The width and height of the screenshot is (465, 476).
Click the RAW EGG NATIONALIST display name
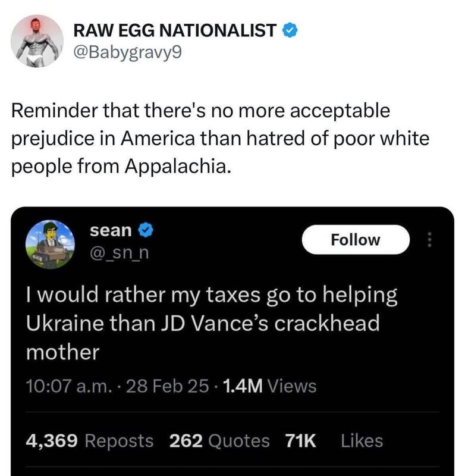click(174, 29)
